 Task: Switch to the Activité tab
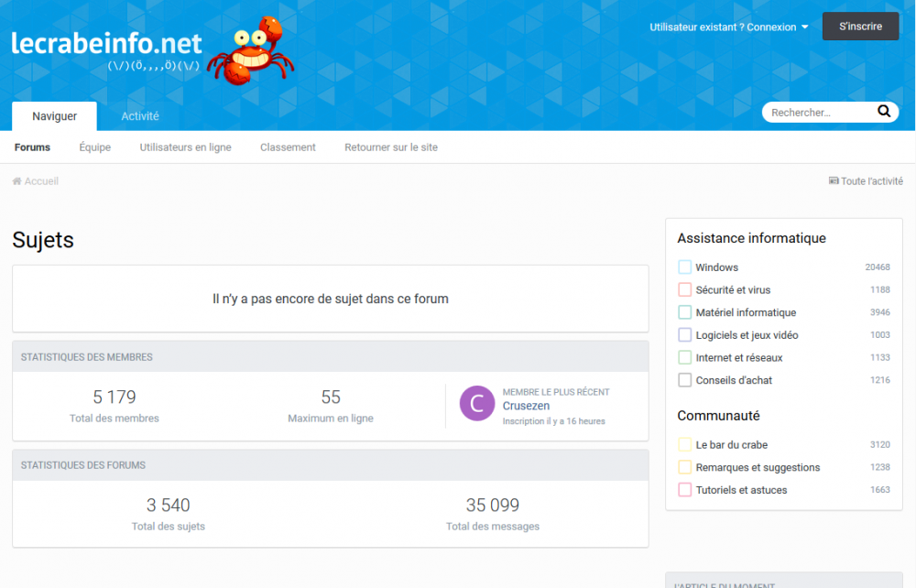tap(139, 115)
